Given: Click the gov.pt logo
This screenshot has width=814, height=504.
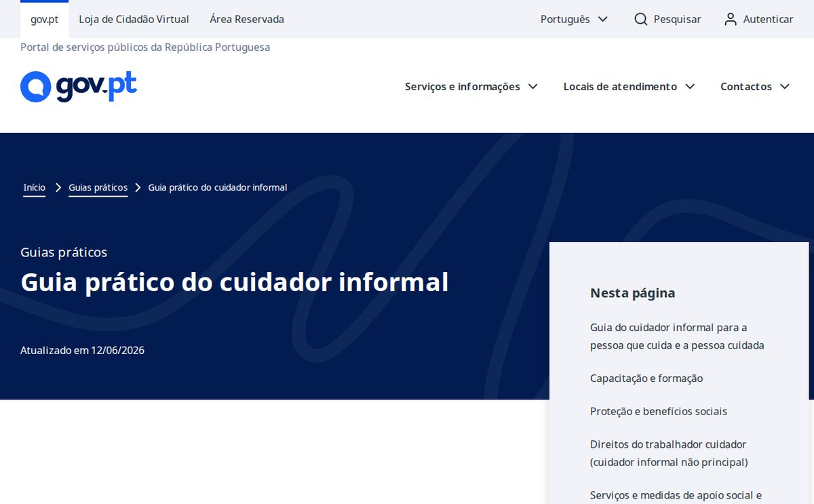Looking at the screenshot, I should click(79, 87).
